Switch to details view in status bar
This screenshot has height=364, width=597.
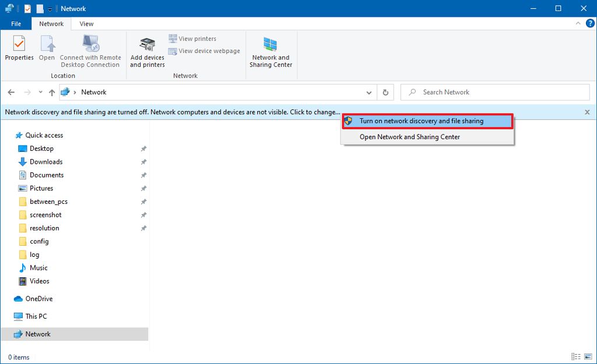(575, 357)
